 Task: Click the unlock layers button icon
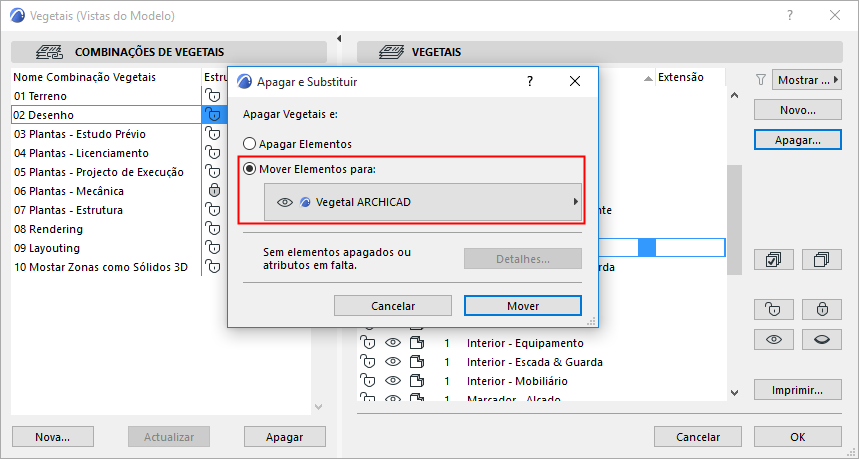[x=774, y=308]
